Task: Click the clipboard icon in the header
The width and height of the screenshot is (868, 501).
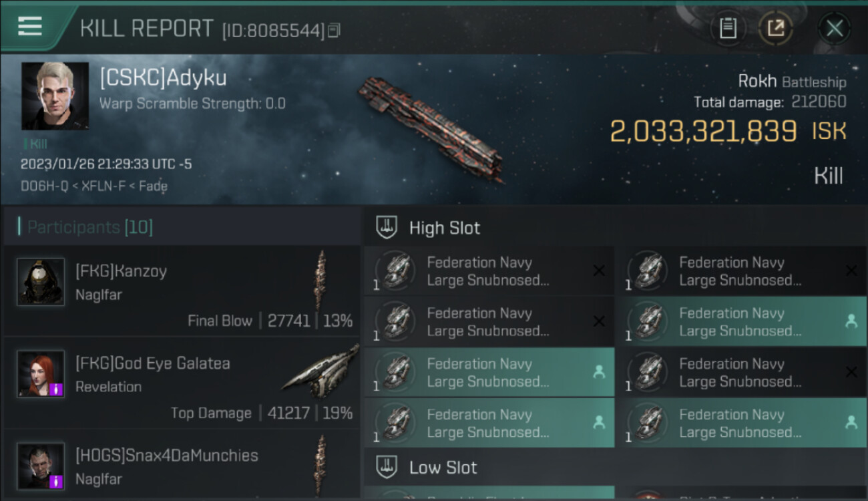Action: point(727,28)
